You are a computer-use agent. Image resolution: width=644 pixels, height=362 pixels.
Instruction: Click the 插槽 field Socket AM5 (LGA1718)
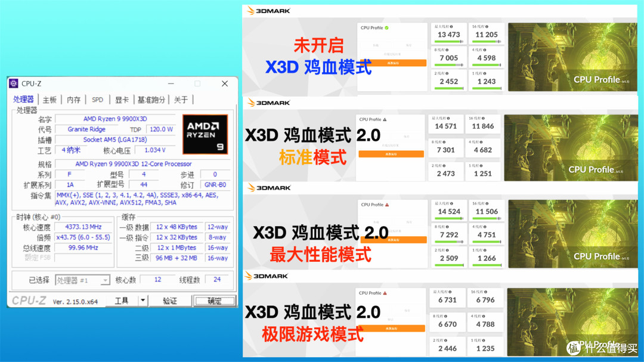coord(115,140)
